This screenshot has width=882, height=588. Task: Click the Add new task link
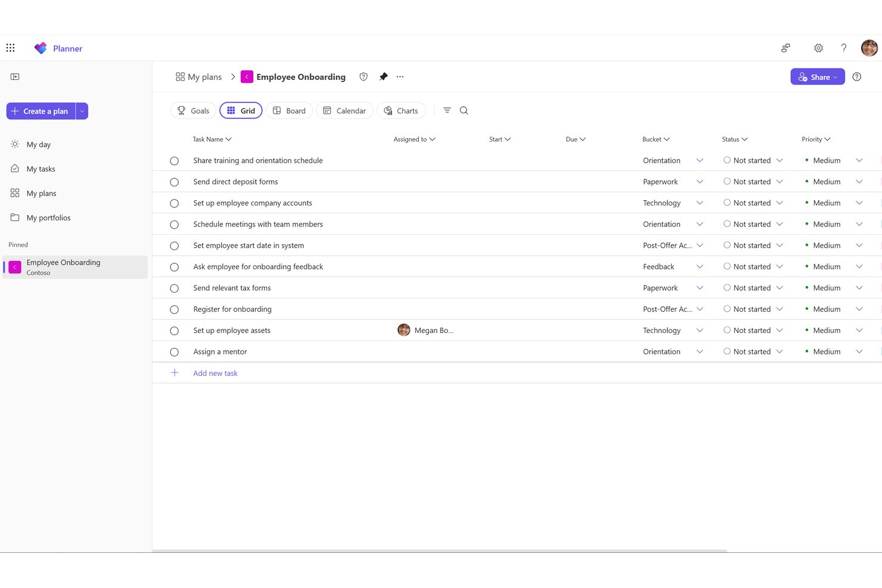pos(215,374)
